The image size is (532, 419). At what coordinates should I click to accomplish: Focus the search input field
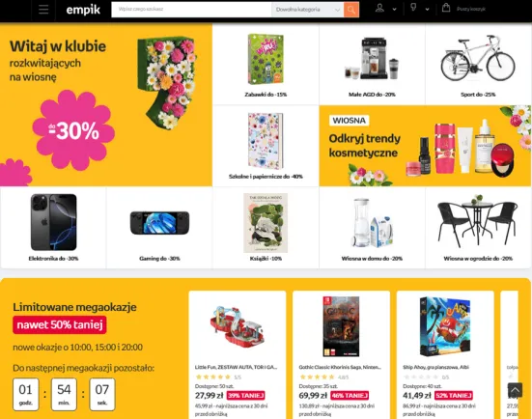[191, 10]
